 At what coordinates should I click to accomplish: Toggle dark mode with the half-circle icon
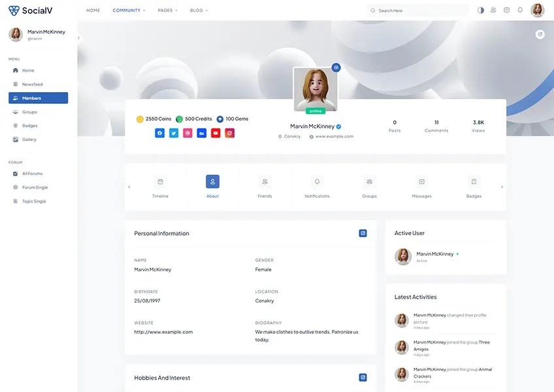click(481, 10)
